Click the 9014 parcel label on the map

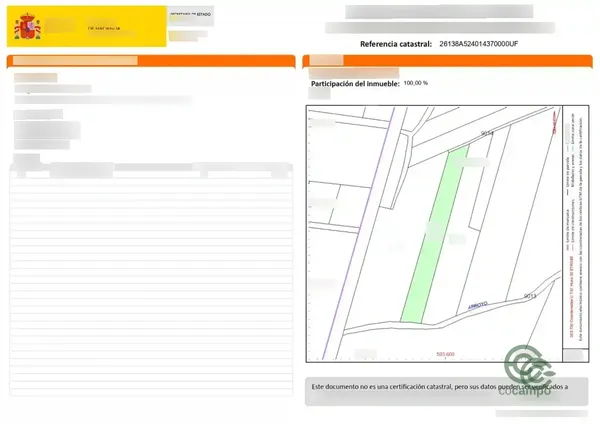click(x=487, y=133)
